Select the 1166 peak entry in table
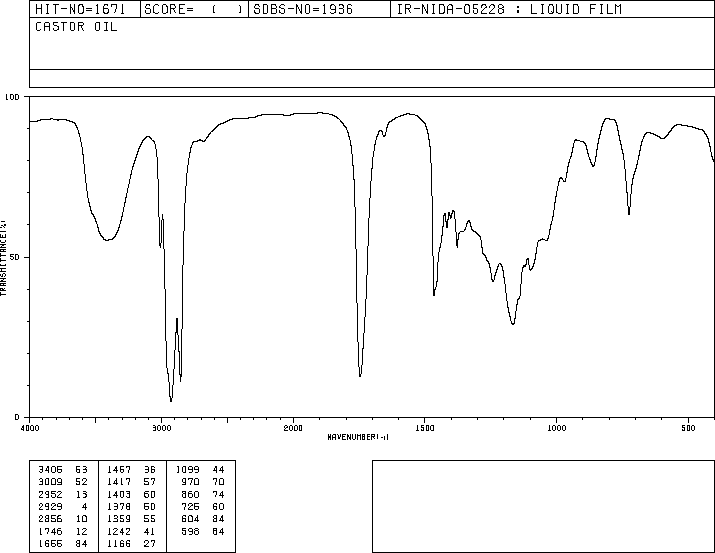The height and width of the screenshot is (553, 715). click(131, 544)
